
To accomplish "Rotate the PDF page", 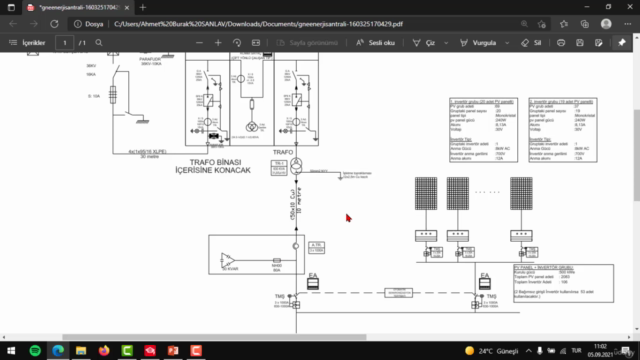I will pos(237,42).
